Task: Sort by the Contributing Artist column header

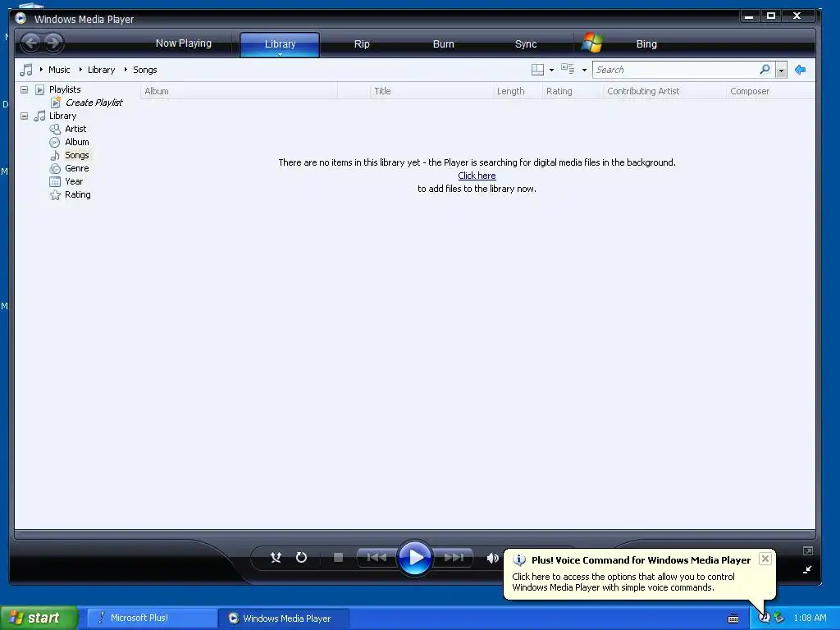Action: pos(664,91)
